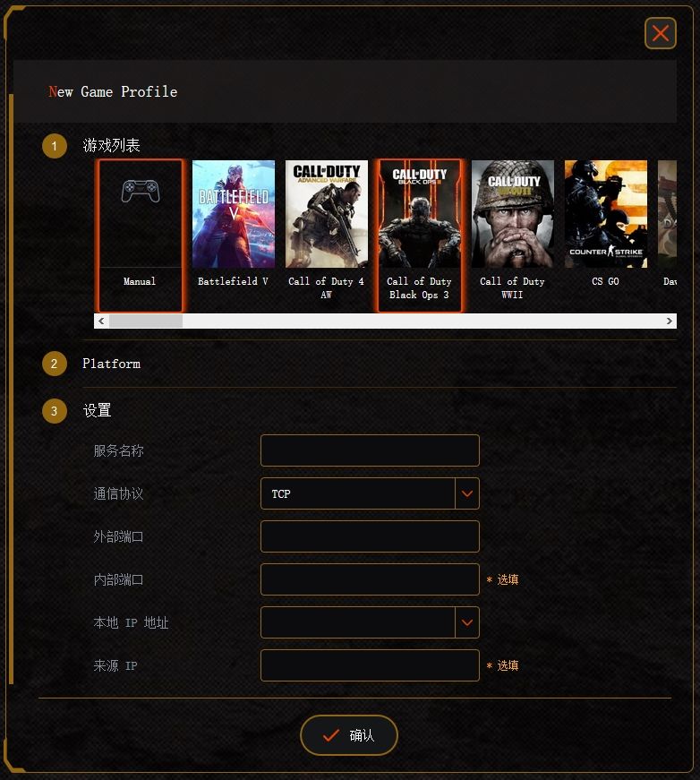Select the Manual gamepad profile tile
Screen dimensions: 700x780
(x=141, y=236)
